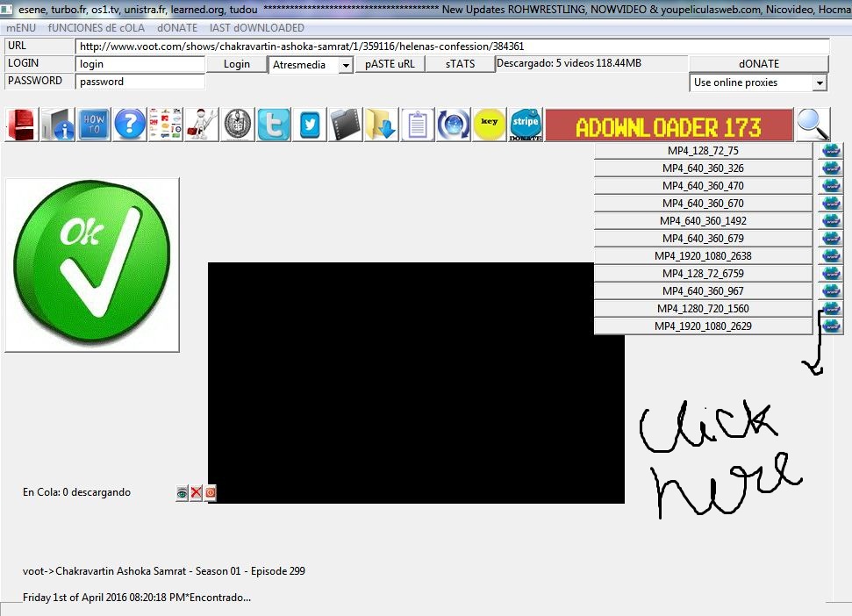Viewport: 852px width, 616px height.
Task: Click web icon beside MP4_640_360_470
Action: point(831,185)
